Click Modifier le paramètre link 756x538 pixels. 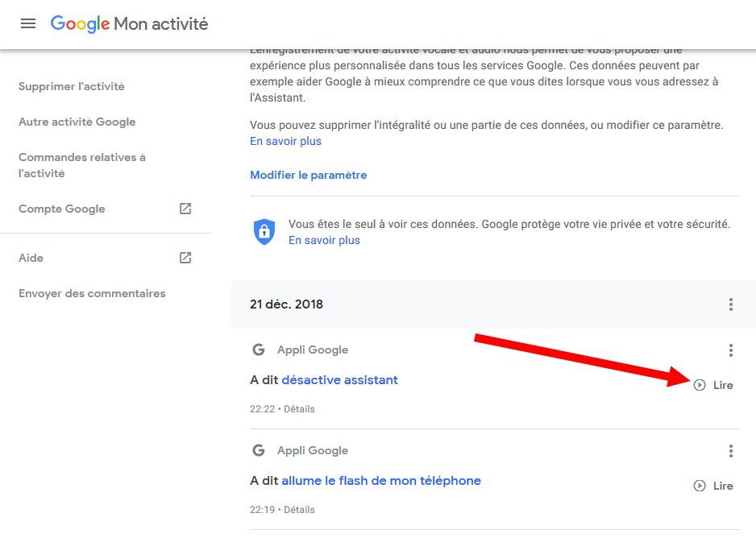pyautogui.click(x=309, y=175)
